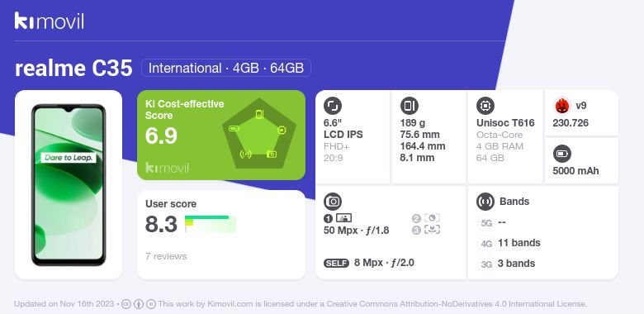The image size is (644, 314).
Task: Select the International 4GB 64GB variant badge
Action: coord(226,68)
